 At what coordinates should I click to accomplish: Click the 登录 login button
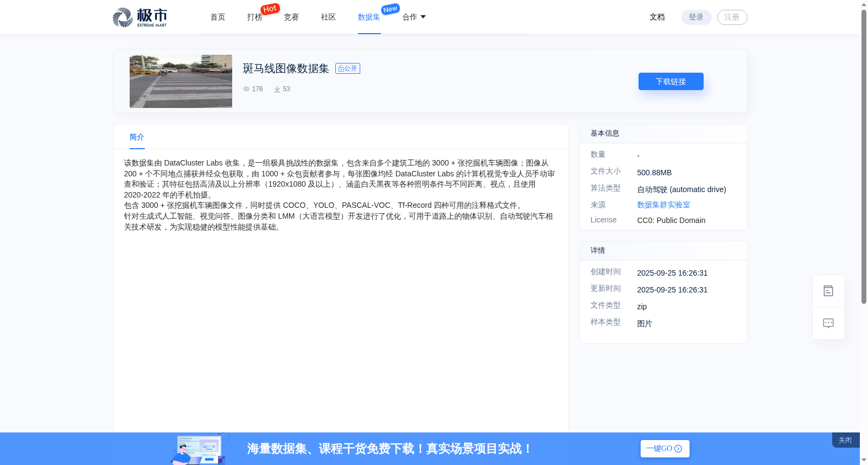point(696,17)
